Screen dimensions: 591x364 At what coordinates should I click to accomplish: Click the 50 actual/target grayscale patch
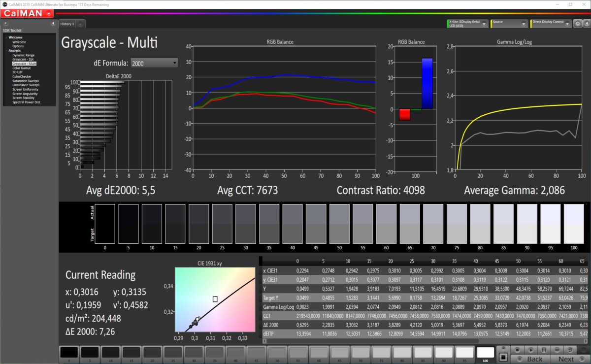[339, 223]
